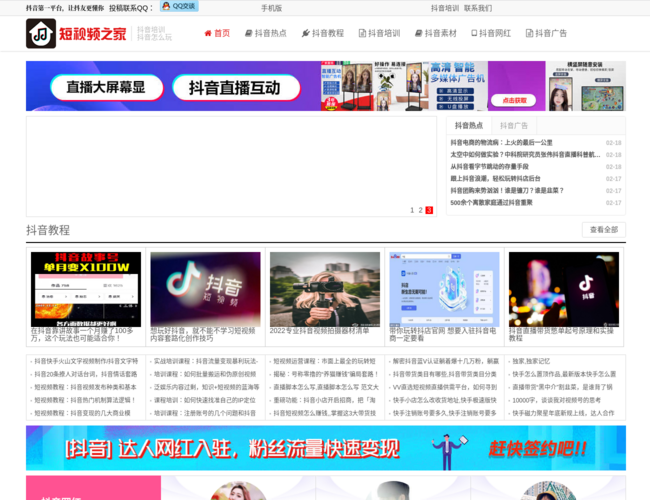
Task: Open 重磅功能：抖音小店开启招商 link
Action: tap(324, 400)
